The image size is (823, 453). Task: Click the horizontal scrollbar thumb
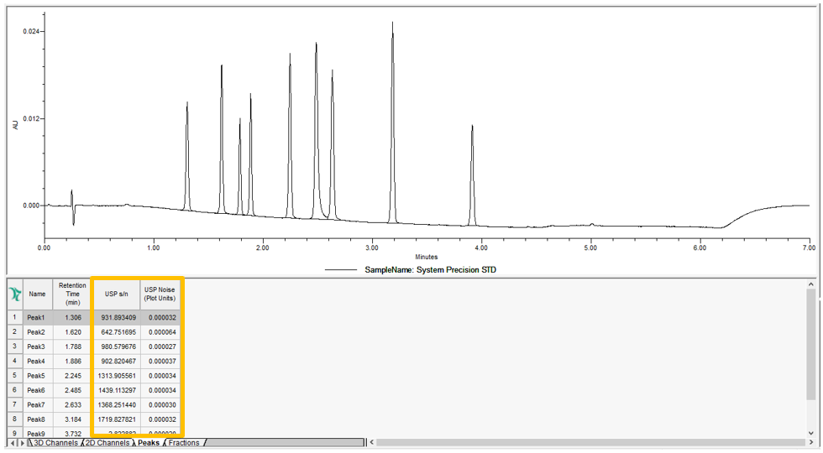click(x=589, y=443)
